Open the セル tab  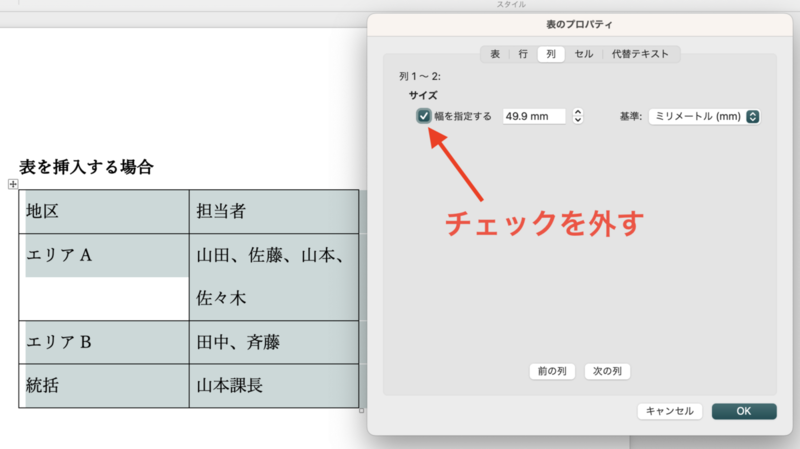(584, 54)
